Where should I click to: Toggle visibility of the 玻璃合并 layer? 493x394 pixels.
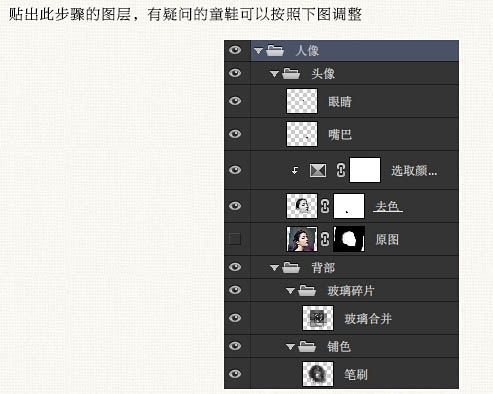pos(235,318)
